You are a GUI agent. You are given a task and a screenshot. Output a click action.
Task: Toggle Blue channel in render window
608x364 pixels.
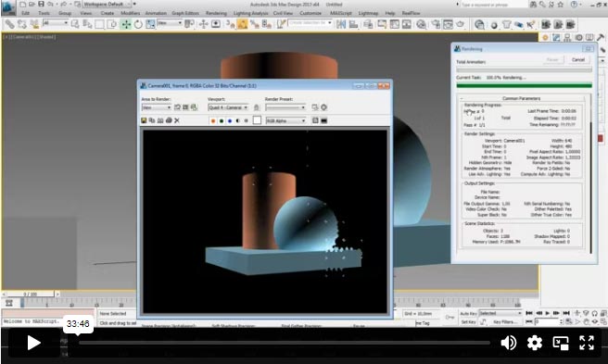(x=230, y=121)
